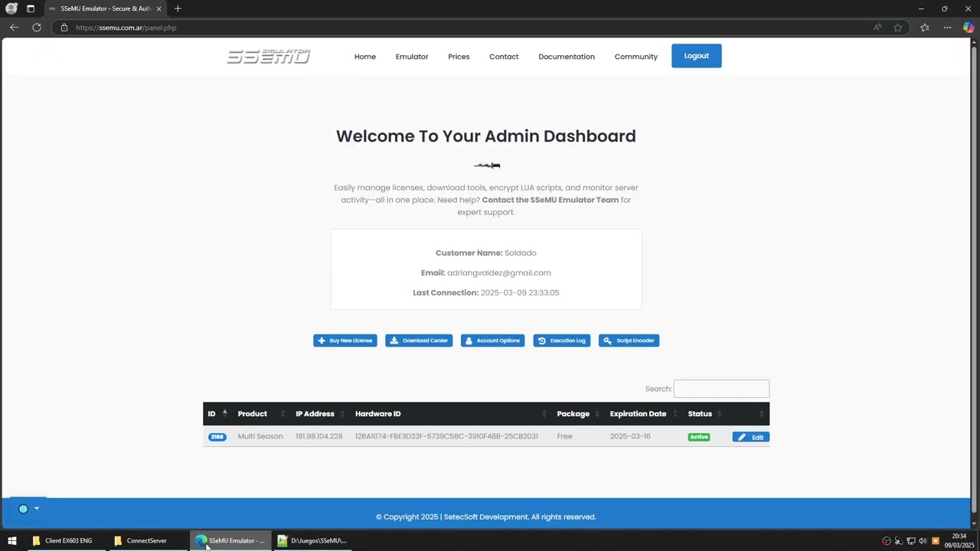Viewport: 980px width, 551px height.
Task: Open the browser Settings and more menu
Action: 947,28
